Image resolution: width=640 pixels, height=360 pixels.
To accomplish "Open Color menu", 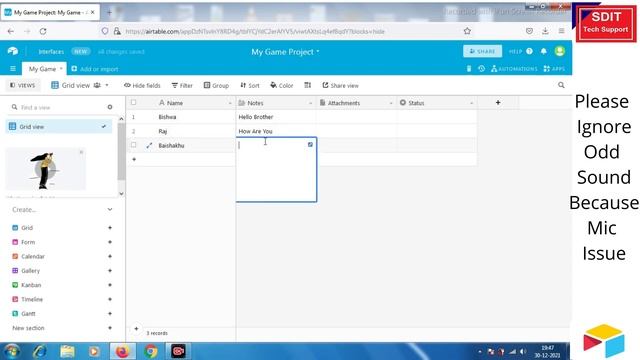I will (x=282, y=85).
